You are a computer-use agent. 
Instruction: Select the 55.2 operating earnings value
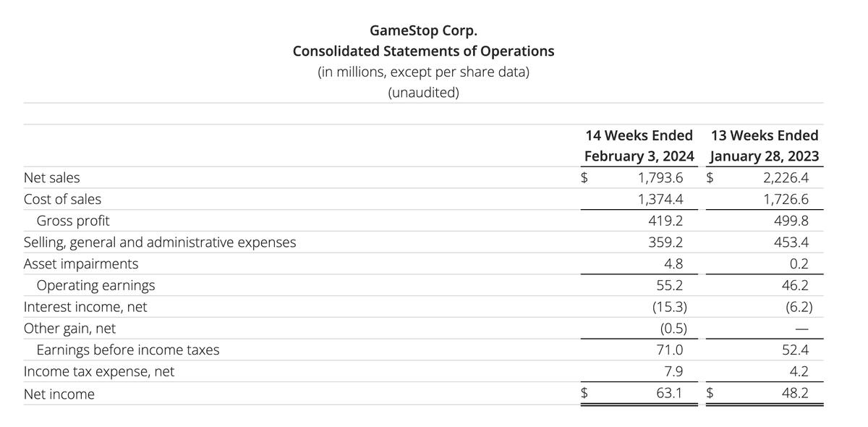point(670,286)
